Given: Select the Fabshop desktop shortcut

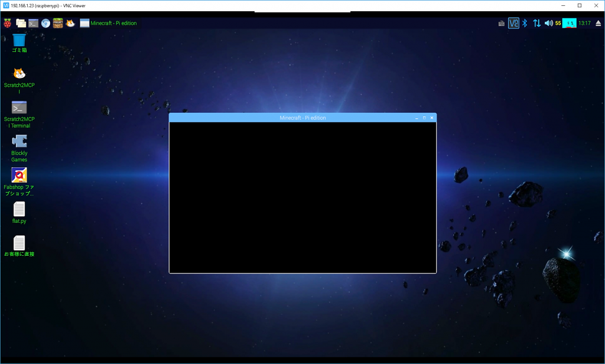Looking at the screenshot, I should (x=19, y=182).
